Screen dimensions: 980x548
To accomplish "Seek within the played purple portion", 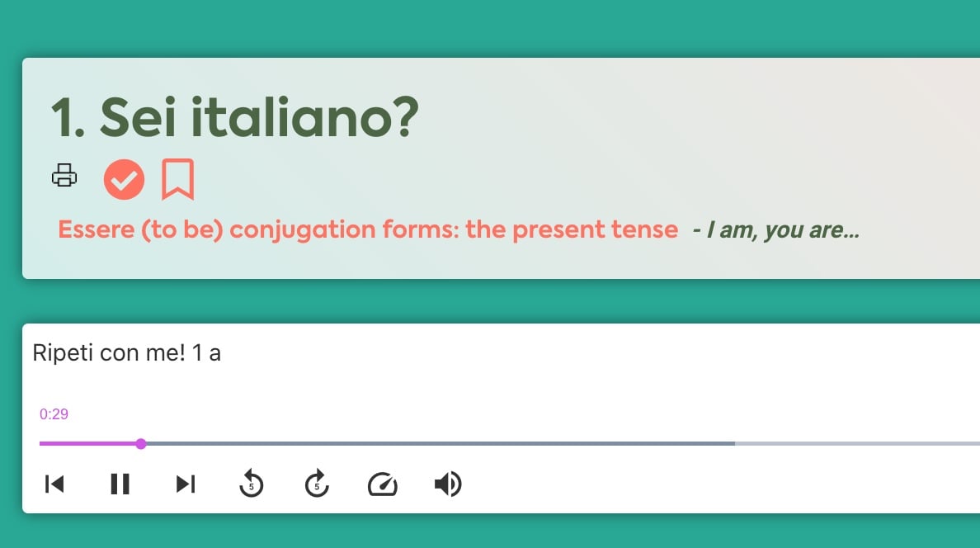I will pyautogui.click(x=90, y=443).
